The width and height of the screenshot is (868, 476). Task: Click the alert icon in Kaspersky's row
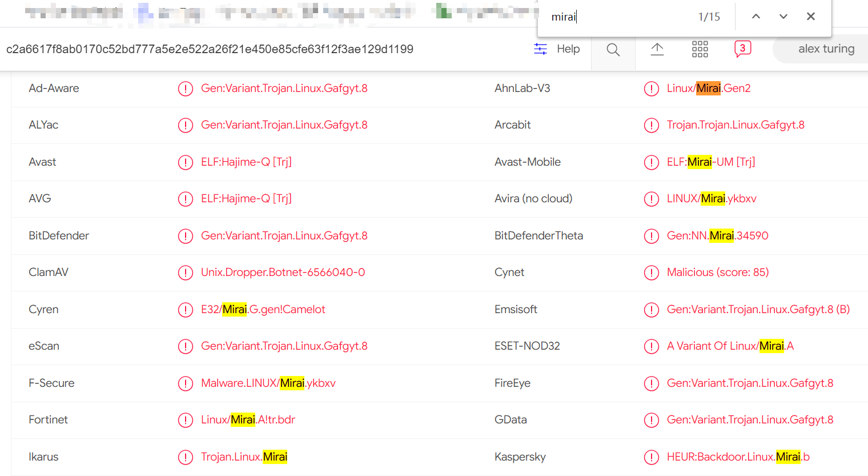[652, 457]
